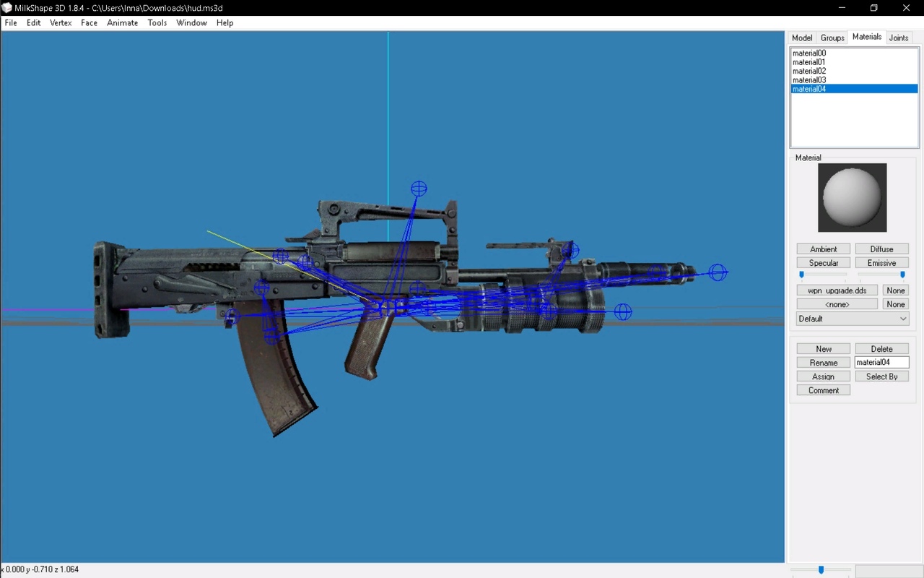Click the Ambient color button
Screen dimensions: 924x578
coord(823,249)
